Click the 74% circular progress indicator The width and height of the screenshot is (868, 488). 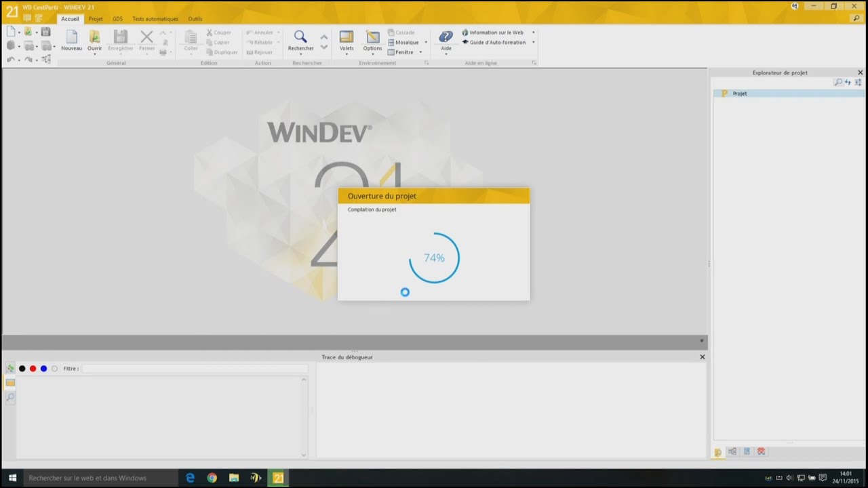434,258
